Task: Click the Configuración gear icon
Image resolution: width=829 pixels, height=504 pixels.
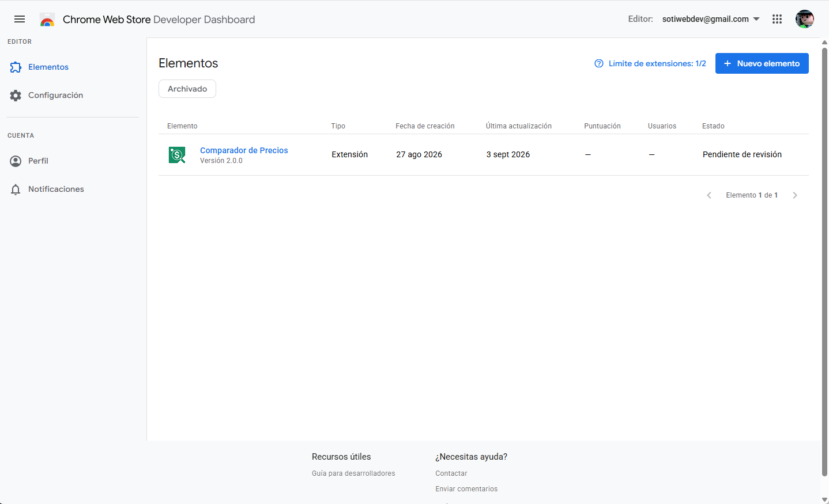Action: [16, 96]
